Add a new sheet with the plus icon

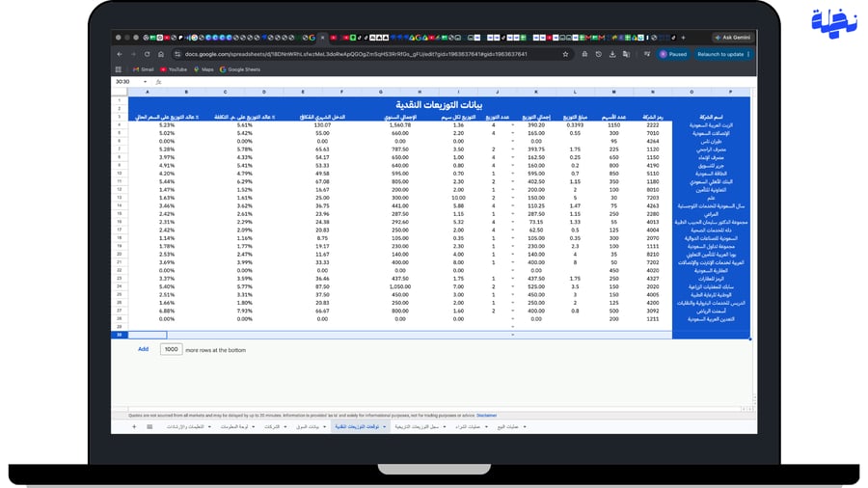[134, 426]
